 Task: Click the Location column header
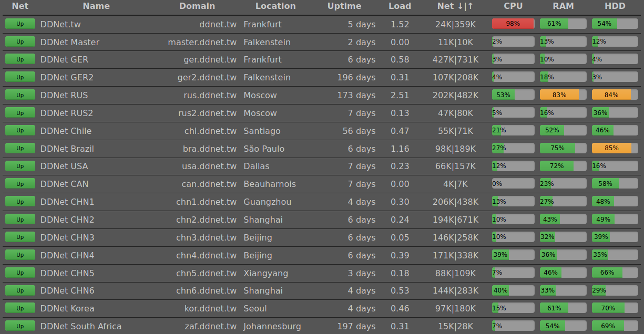pyautogui.click(x=275, y=6)
